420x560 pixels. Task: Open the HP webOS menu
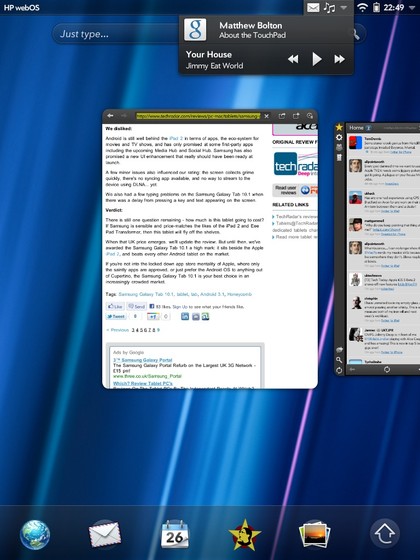[x=21, y=8]
